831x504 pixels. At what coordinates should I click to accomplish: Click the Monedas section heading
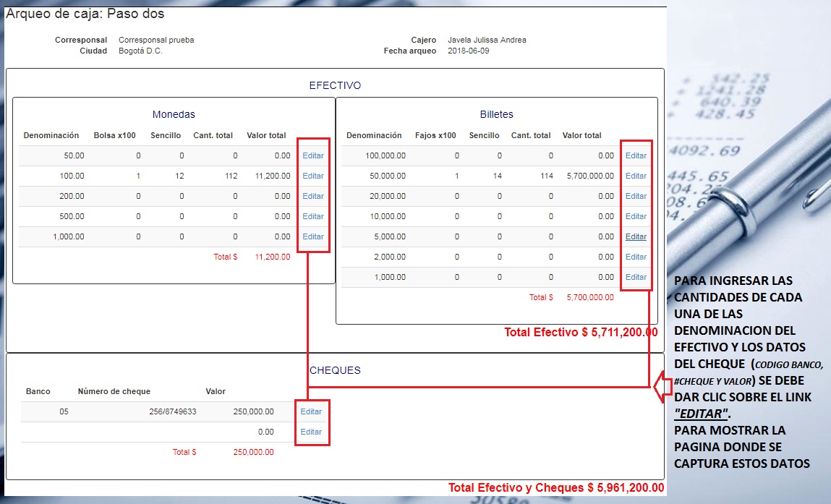(x=174, y=114)
